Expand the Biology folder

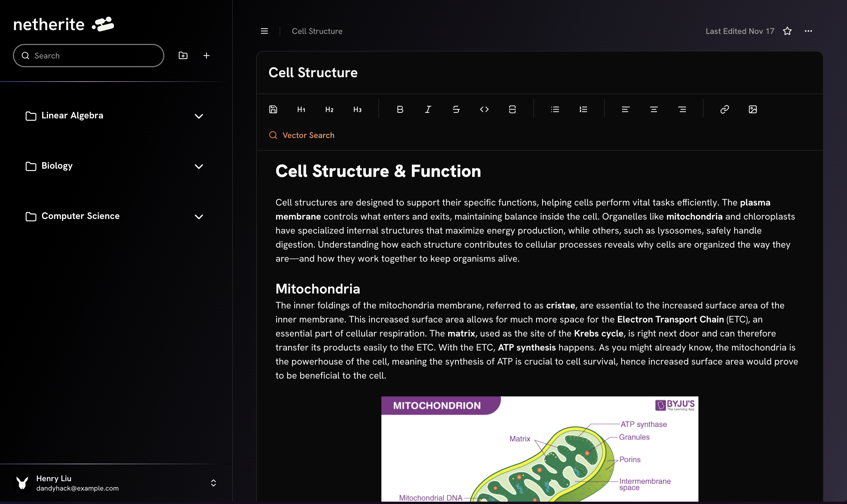pyautogui.click(x=199, y=166)
